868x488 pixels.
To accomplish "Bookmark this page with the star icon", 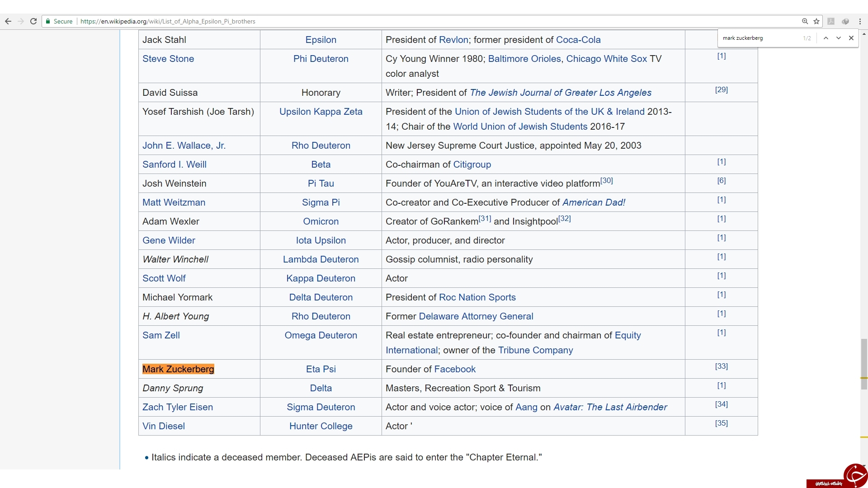I will pos(816,21).
